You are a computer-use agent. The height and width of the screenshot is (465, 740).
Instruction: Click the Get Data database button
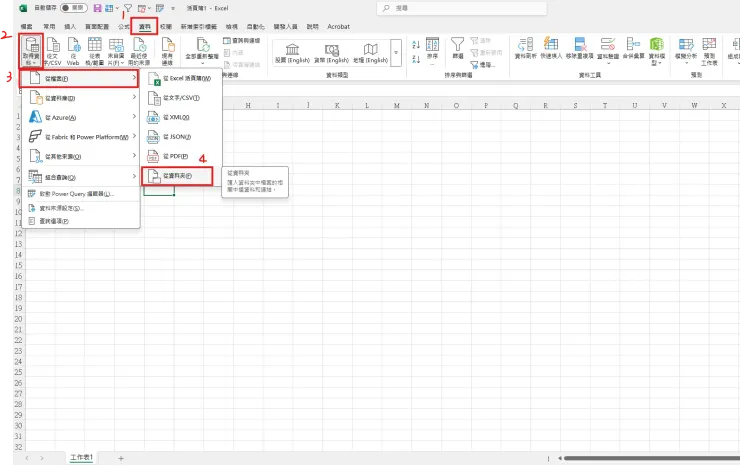point(31,51)
